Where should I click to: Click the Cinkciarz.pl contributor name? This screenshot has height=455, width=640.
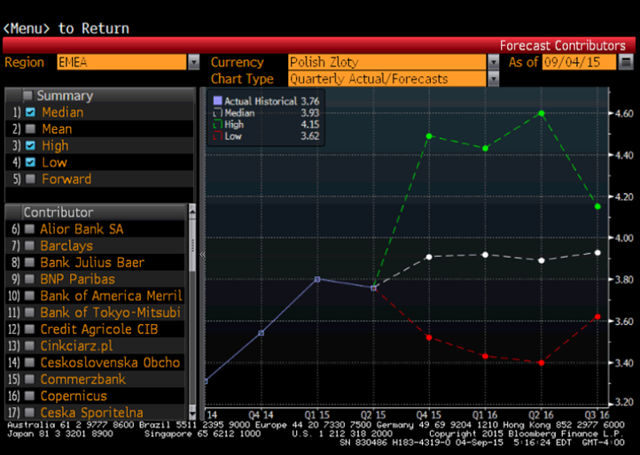(76, 346)
